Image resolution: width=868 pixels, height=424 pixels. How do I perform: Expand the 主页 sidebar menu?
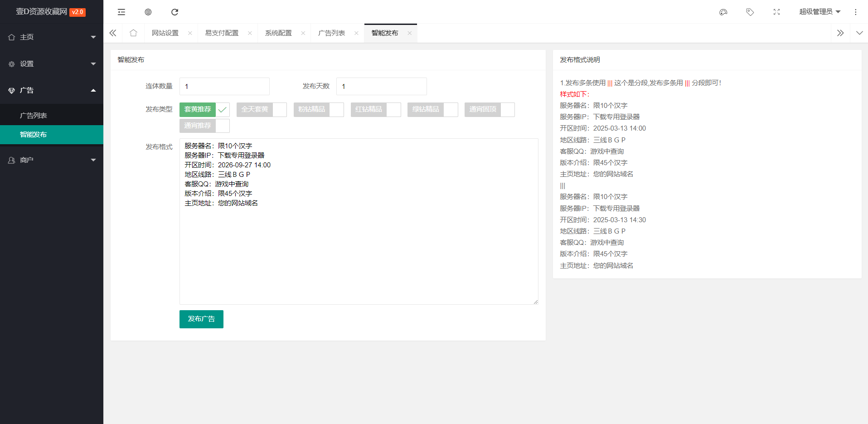(52, 37)
